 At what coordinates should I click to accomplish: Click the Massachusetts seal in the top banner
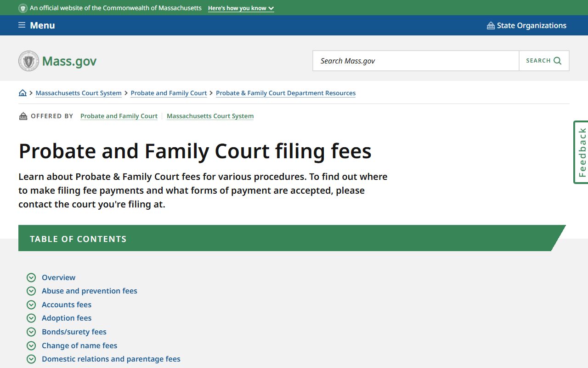23,8
